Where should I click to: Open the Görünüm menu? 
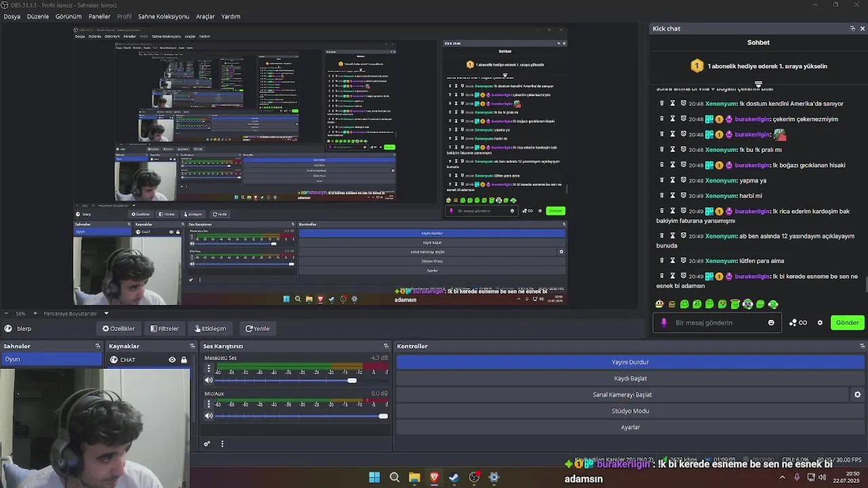coord(68,16)
